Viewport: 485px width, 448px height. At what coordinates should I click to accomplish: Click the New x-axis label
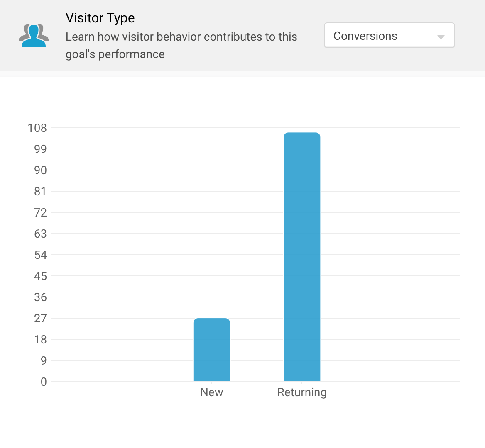coord(212,392)
